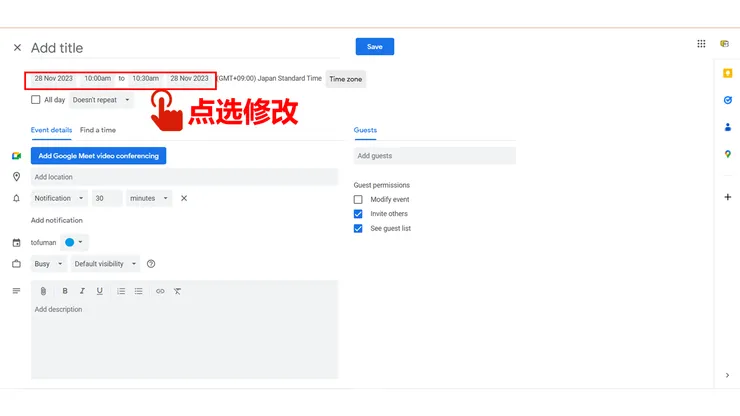
Task: Click the Time zone button
Action: (345, 79)
